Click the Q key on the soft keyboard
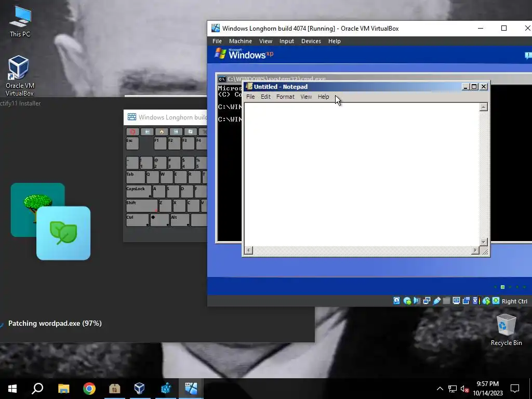This screenshot has width=532, height=399. click(153, 178)
